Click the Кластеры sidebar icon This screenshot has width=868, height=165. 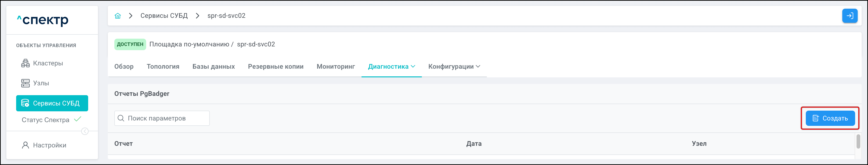pyautogui.click(x=25, y=63)
